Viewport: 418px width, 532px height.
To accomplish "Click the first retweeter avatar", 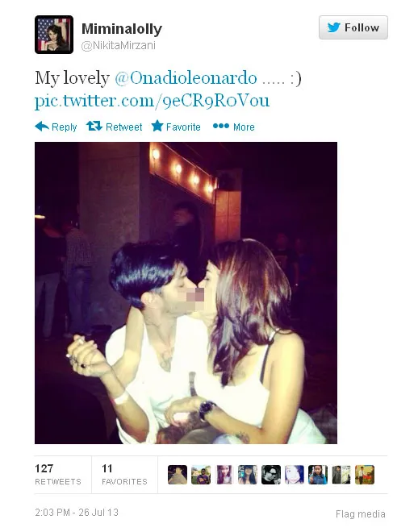I will pos(178,474).
